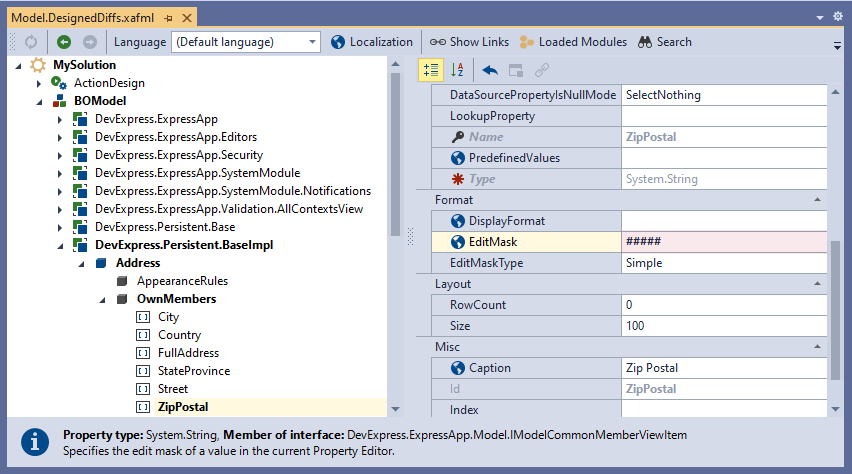Collapse the Layout category
The height and width of the screenshot is (474, 852).
click(817, 283)
